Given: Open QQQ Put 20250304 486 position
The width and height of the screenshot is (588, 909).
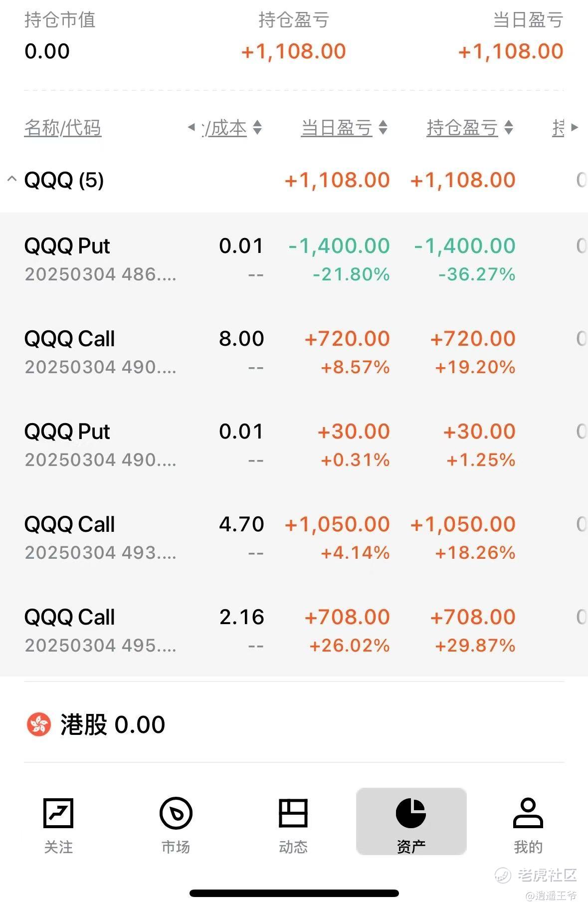Looking at the screenshot, I should (100, 259).
